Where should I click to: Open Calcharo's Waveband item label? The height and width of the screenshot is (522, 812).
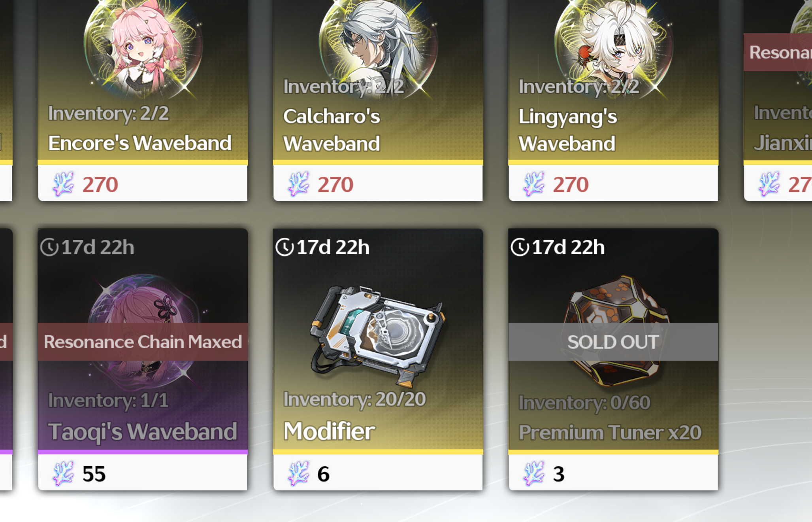[332, 130]
